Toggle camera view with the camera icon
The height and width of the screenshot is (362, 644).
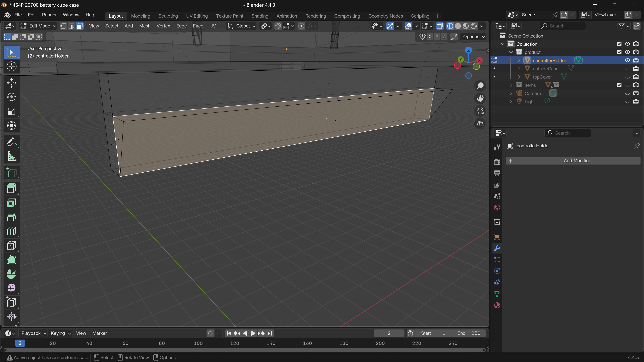[x=480, y=111]
